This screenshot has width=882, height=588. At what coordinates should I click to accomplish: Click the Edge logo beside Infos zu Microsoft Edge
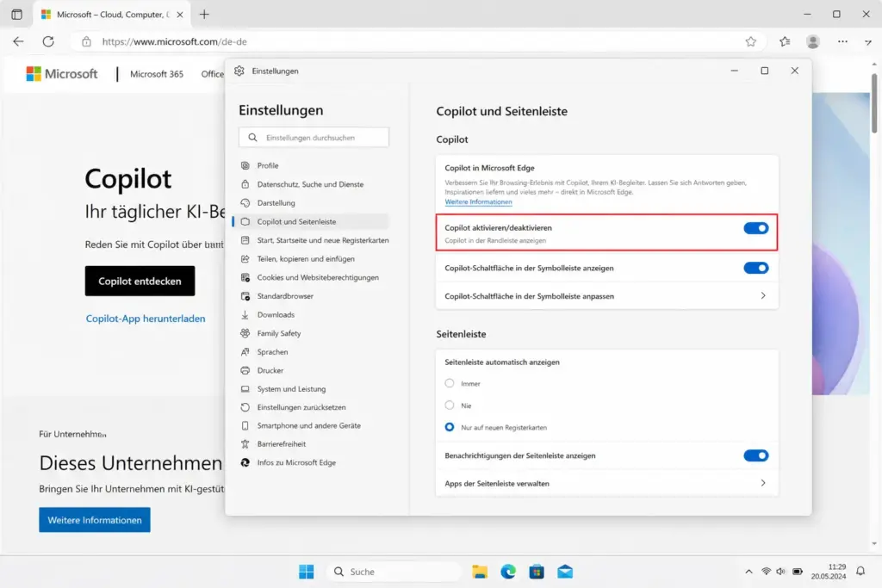pos(245,462)
